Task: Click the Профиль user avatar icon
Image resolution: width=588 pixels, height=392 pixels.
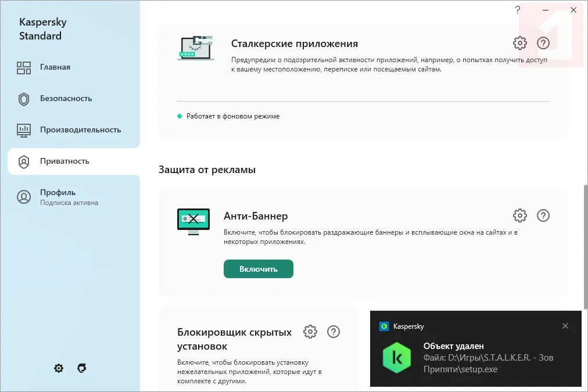Action: pos(24,197)
